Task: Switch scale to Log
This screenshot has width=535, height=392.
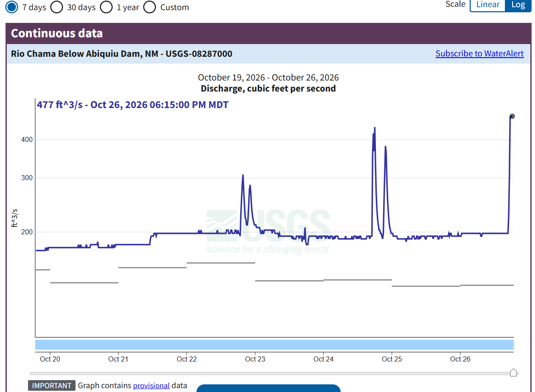Action: click(518, 5)
